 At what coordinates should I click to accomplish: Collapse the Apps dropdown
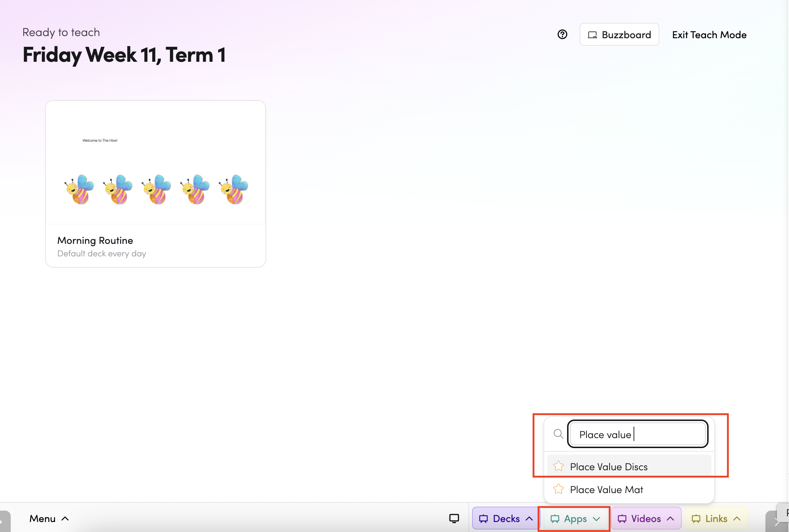[596, 519]
